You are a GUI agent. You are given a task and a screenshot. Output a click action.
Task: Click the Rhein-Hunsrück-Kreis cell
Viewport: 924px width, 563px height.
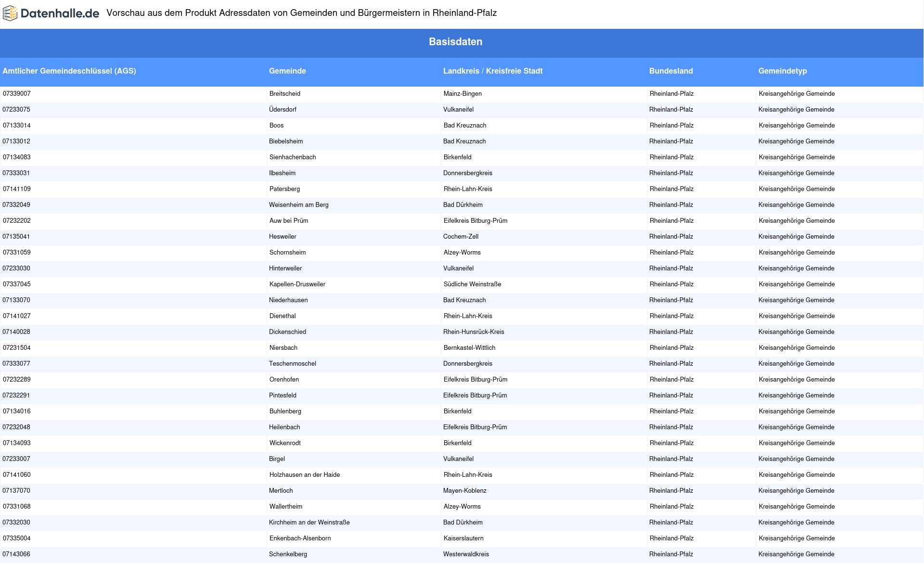544,332
